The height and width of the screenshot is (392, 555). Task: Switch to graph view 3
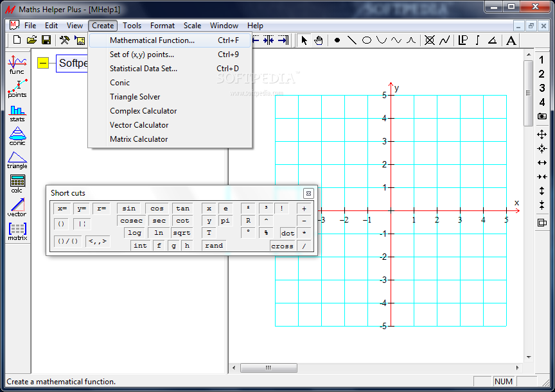click(542, 88)
